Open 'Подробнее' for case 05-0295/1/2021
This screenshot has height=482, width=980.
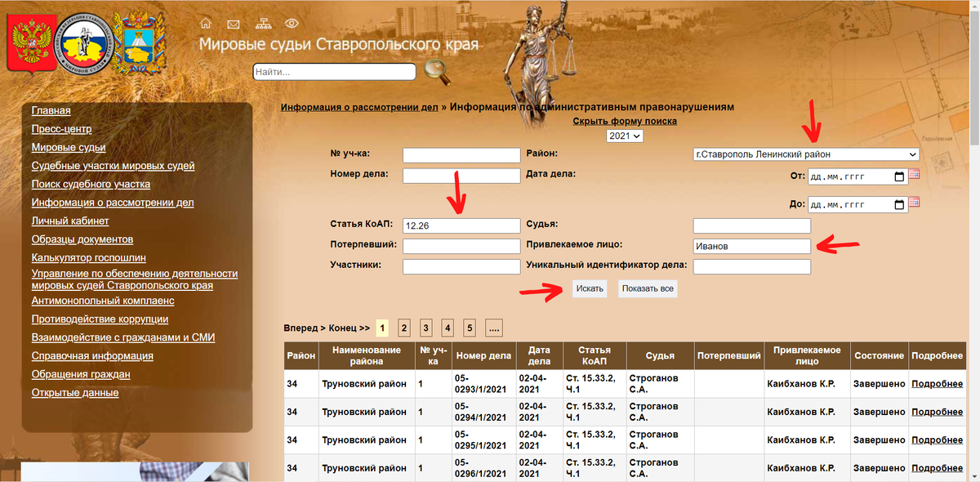[x=937, y=440]
